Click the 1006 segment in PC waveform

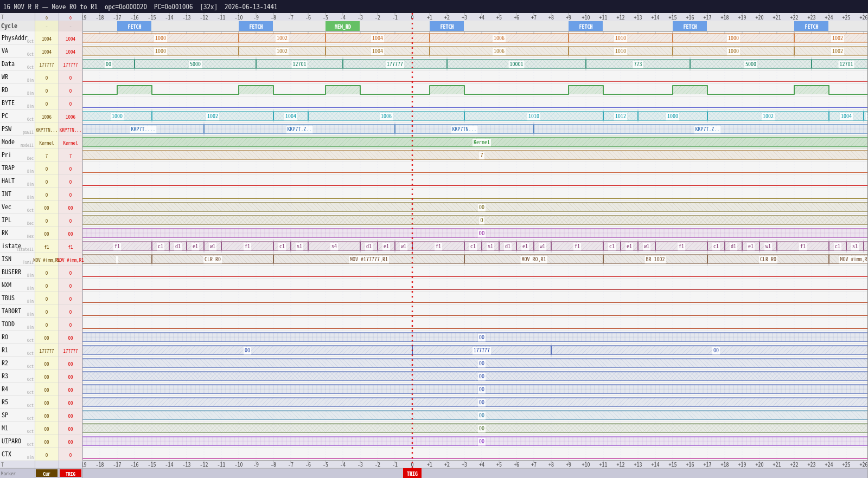(386, 117)
